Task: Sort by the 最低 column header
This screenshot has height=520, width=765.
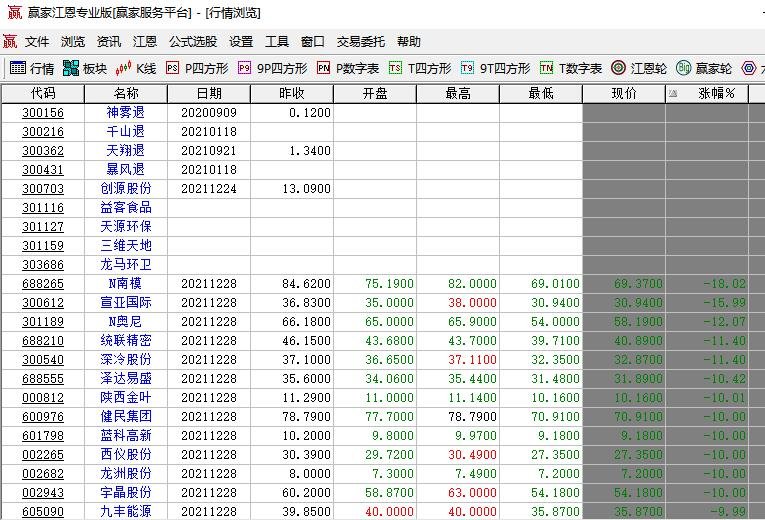Action: pyautogui.click(x=541, y=94)
